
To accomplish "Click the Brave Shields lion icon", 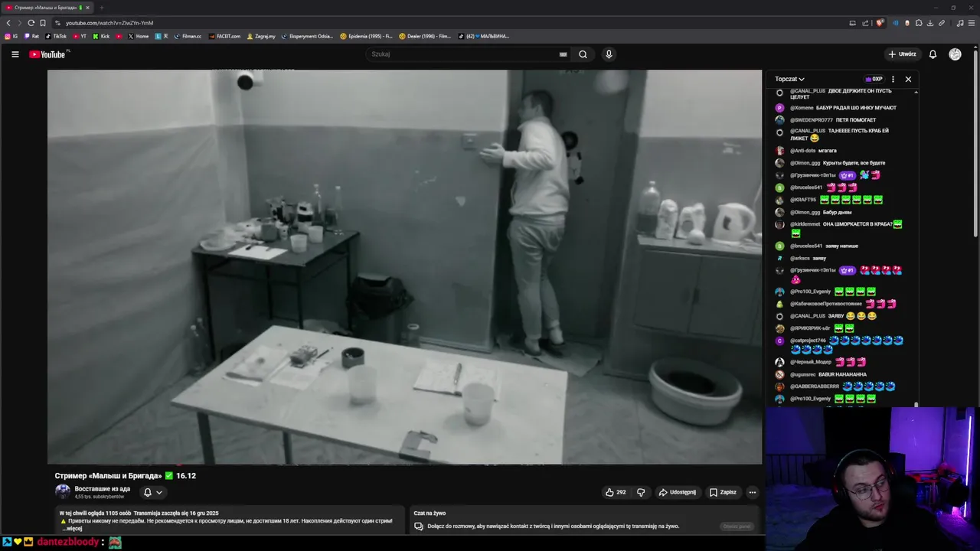I will click(x=880, y=23).
